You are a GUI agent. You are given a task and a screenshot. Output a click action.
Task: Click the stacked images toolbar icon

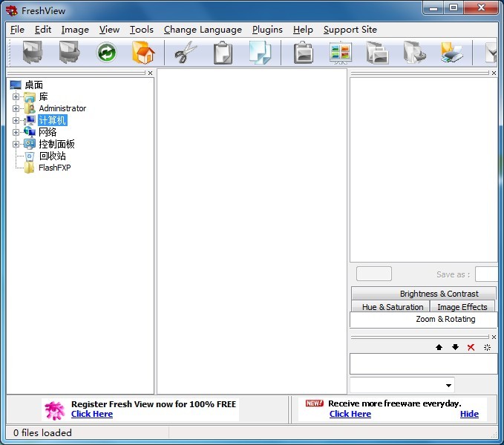click(377, 53)
